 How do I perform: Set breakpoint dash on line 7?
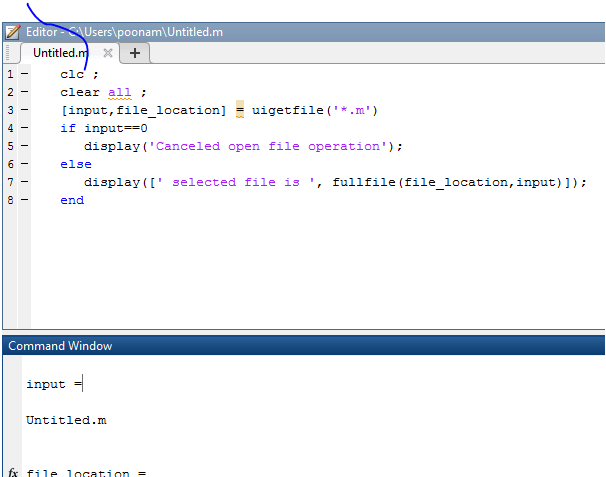24,182
